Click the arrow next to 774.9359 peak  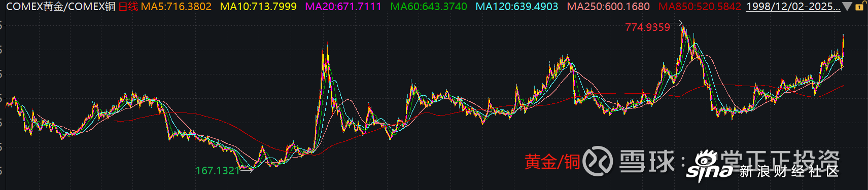pyautogui.click(x=677, y=23)
